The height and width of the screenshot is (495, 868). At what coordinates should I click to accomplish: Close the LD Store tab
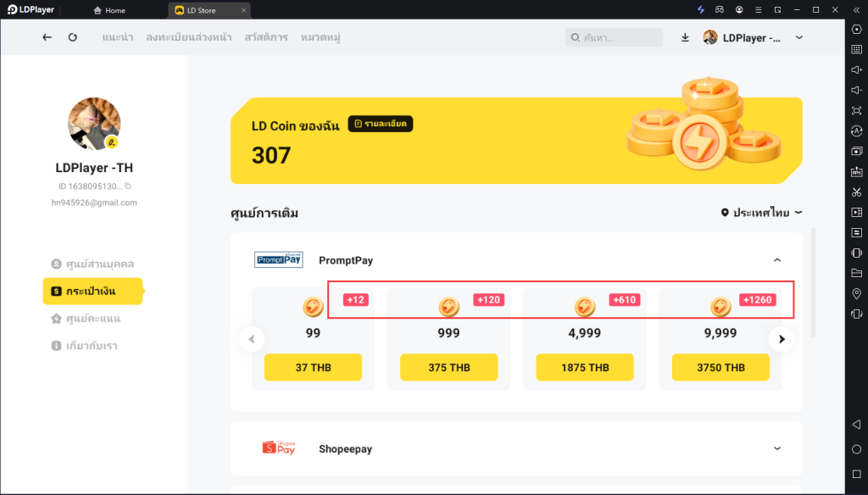click(x=243, y=10)
